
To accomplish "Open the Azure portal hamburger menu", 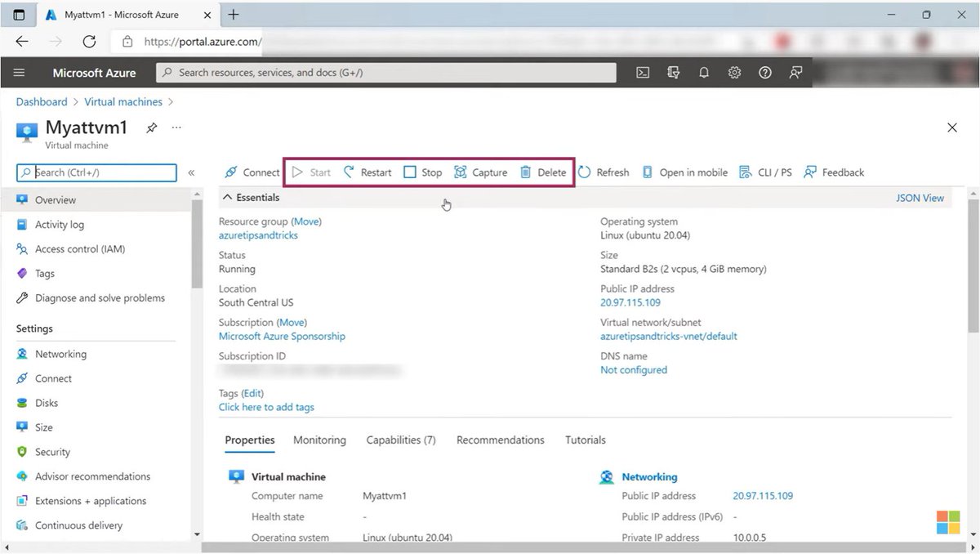I will (x=20, y=73).
